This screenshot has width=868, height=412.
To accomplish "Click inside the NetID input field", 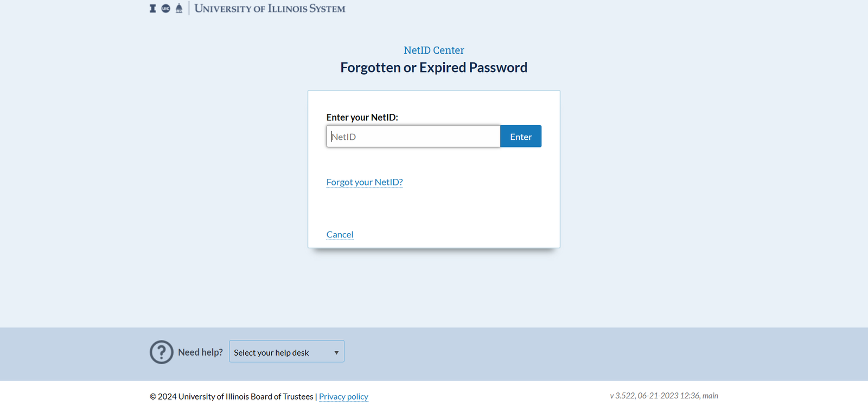I will click(413, 136).
